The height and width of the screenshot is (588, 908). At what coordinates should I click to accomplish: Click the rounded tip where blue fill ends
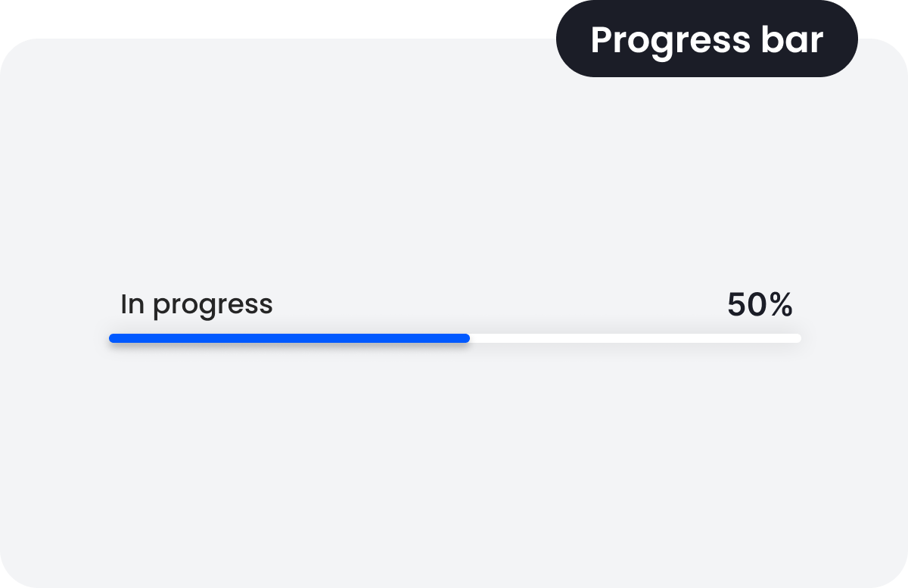click(466, 338)
